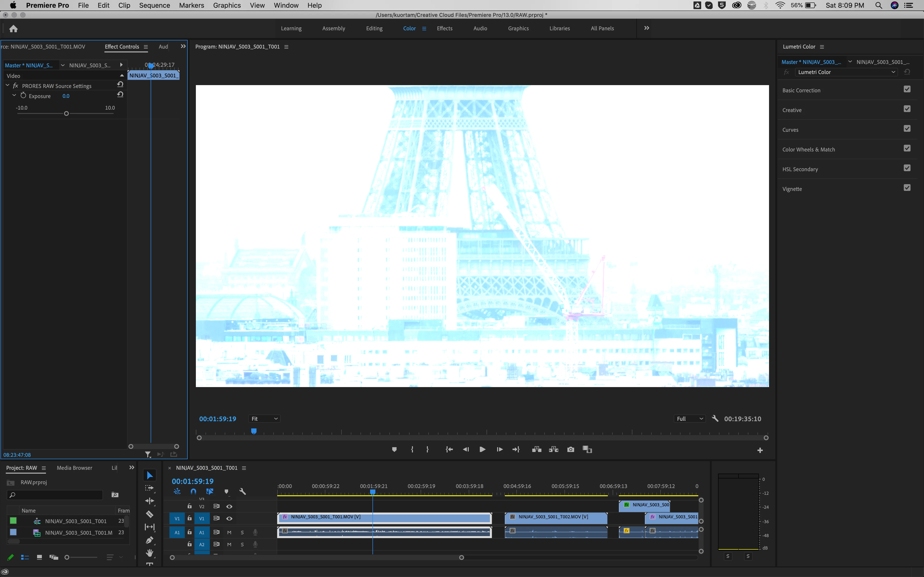Select the Razor tool

click(x=150, y=514)
